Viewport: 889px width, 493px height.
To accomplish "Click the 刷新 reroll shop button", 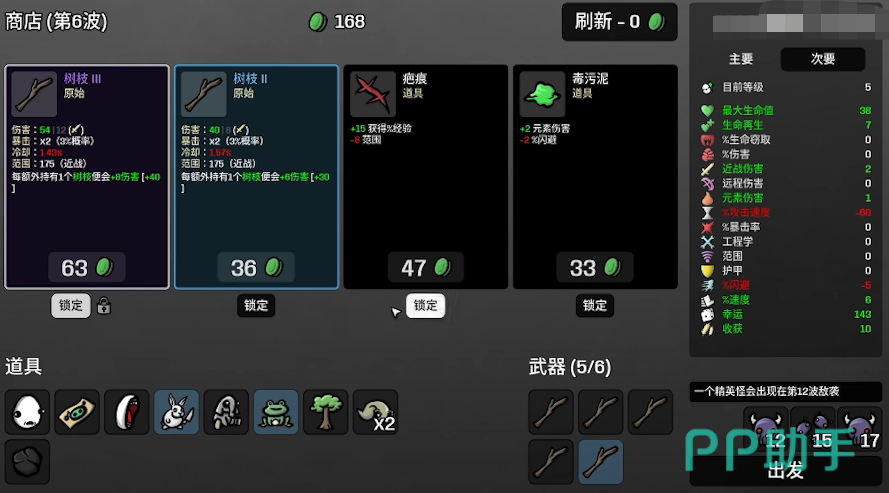I will pos(619,22).
